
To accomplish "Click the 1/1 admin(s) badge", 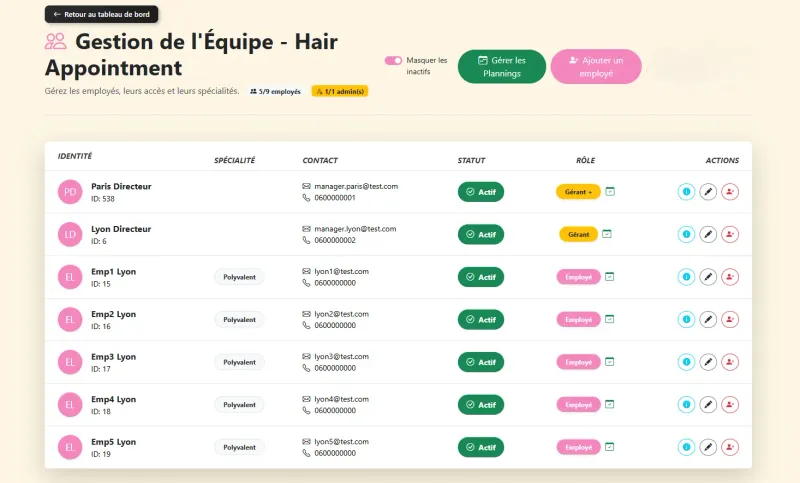I will click(340, 91).
